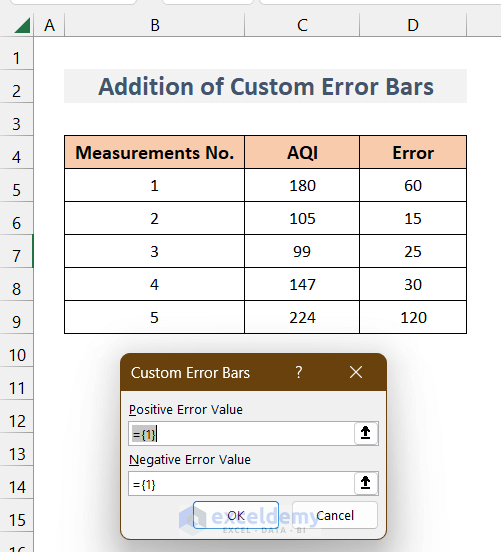Select AQI cell with value 147
This screenshot has width=501, height=552.
(x=302, y=284)
